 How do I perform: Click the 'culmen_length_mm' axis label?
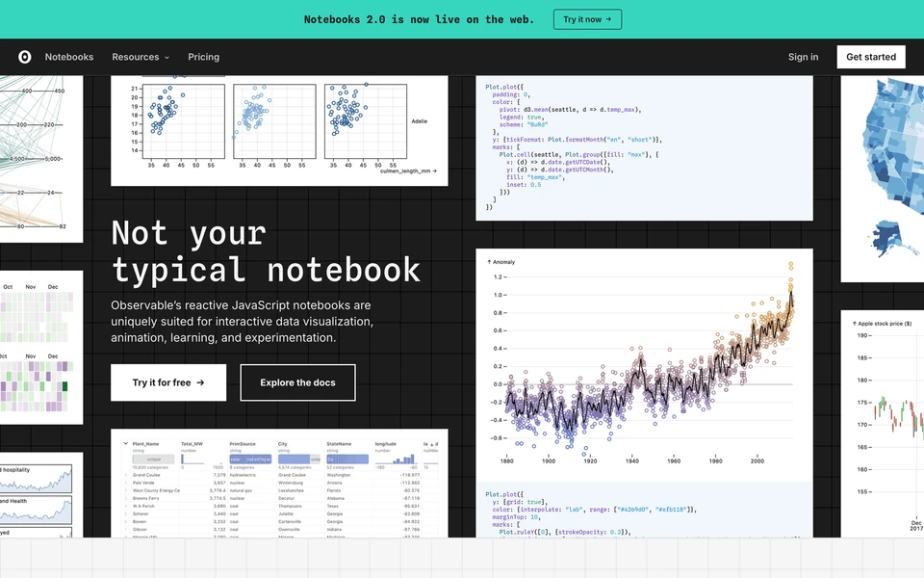click(408, 171)
